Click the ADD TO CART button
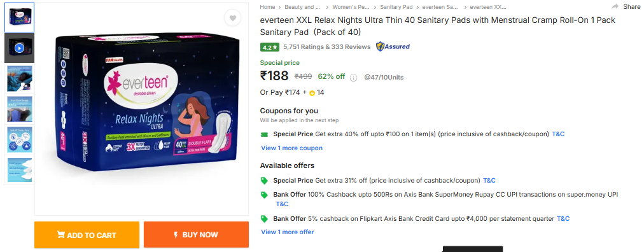The height and width of the screenshot is (252, 644). coord(87,235)
